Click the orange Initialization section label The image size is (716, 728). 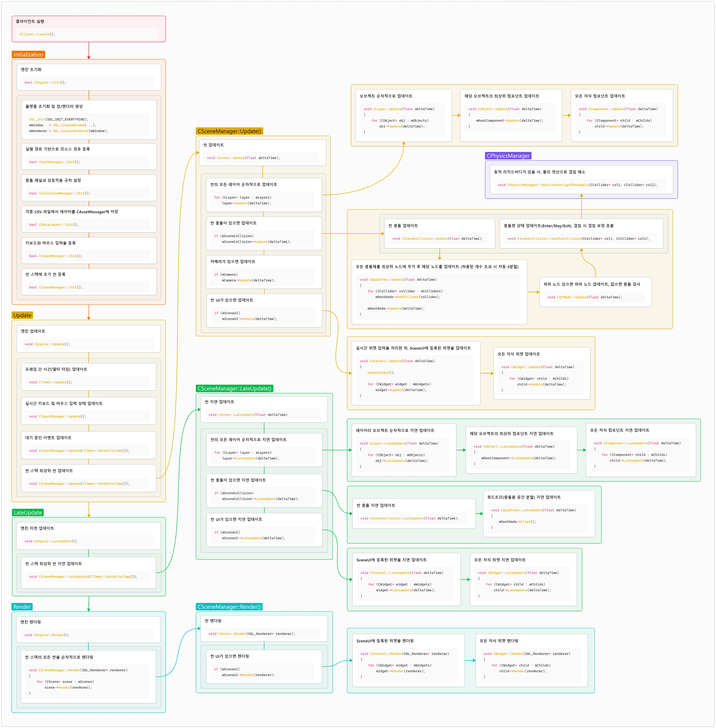tap(28, 55)
